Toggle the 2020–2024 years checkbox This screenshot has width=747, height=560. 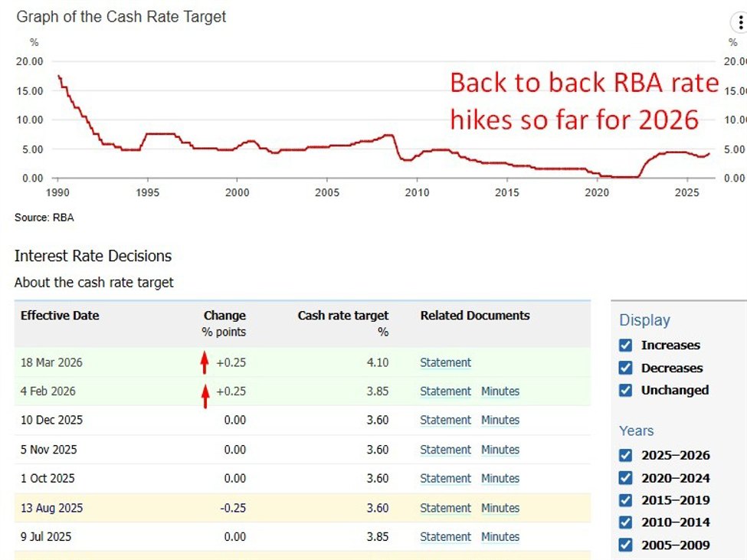point(625,478)
